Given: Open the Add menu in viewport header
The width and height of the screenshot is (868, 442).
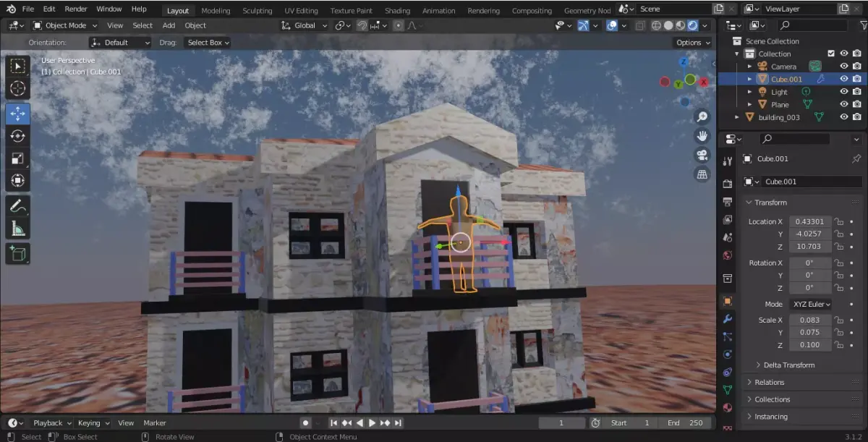Looking at the screenshot, I should pyautogui.click(x=169, y=25).
